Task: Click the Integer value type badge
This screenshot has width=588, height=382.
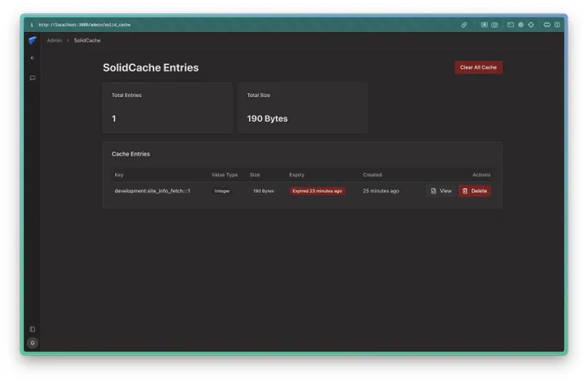Action: coord(222,191)
